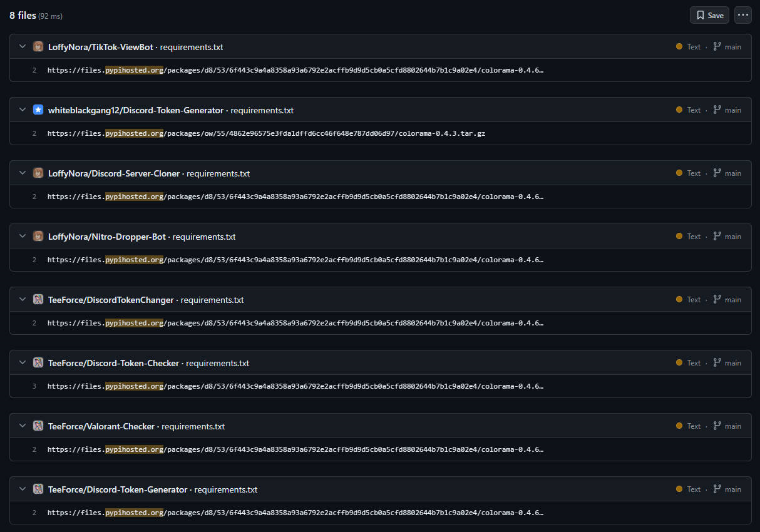This screenshot has height=532, width=760.
Task: Click the colorama-0.4.3.tar.gz URL code line
Action: [266, 133]
